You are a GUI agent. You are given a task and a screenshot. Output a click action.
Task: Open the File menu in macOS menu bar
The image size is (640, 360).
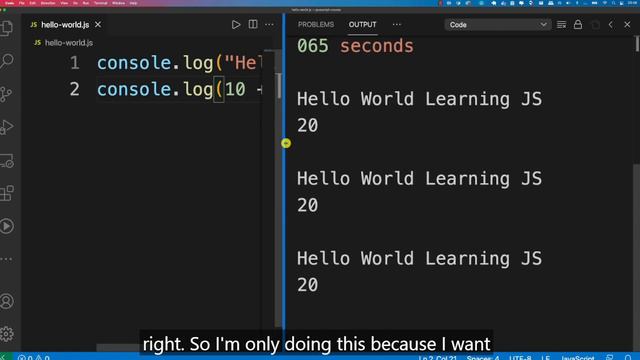click(x=22, y=3)
